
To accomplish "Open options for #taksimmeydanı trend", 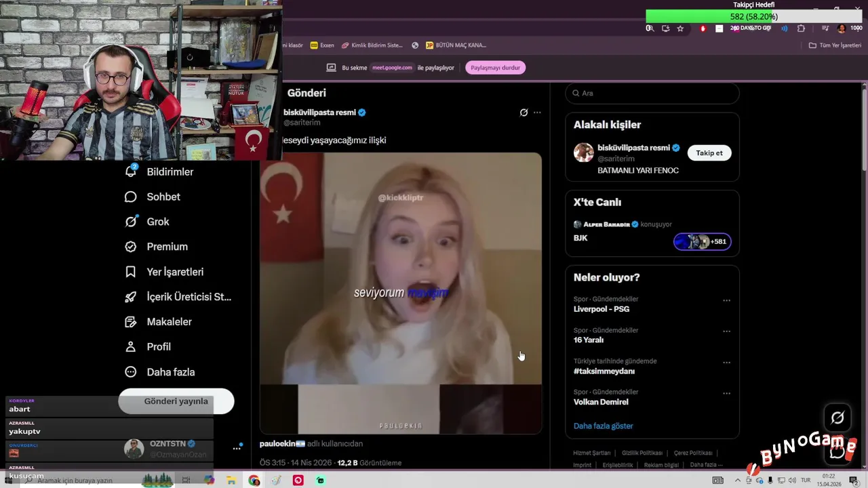I will click(726, 363).
